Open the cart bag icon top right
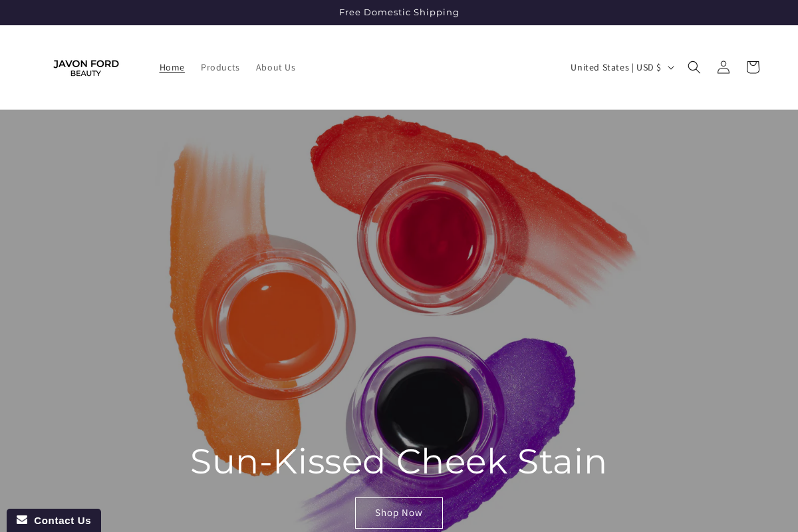This screenshot has width=798, height=532. pos(752,67)
